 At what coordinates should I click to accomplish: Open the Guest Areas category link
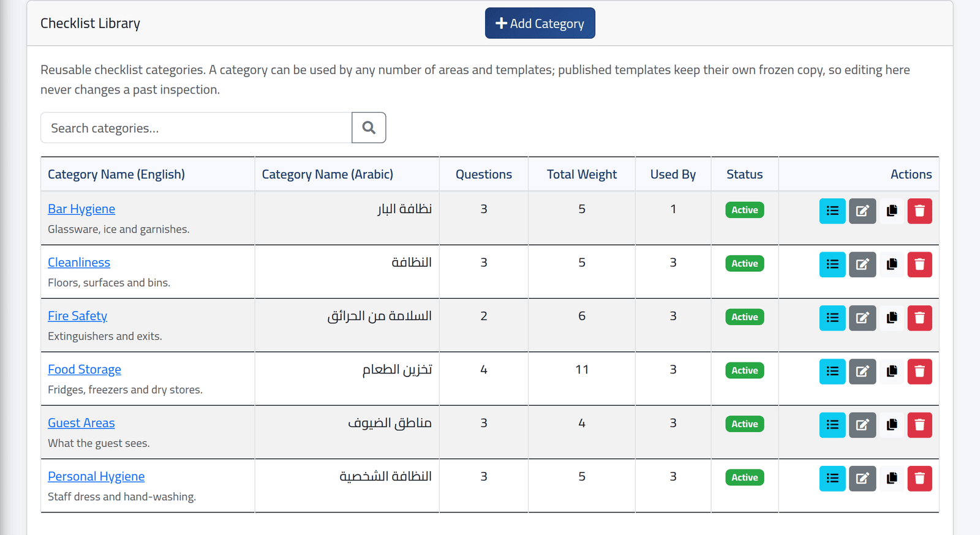(x=81, y=423)
